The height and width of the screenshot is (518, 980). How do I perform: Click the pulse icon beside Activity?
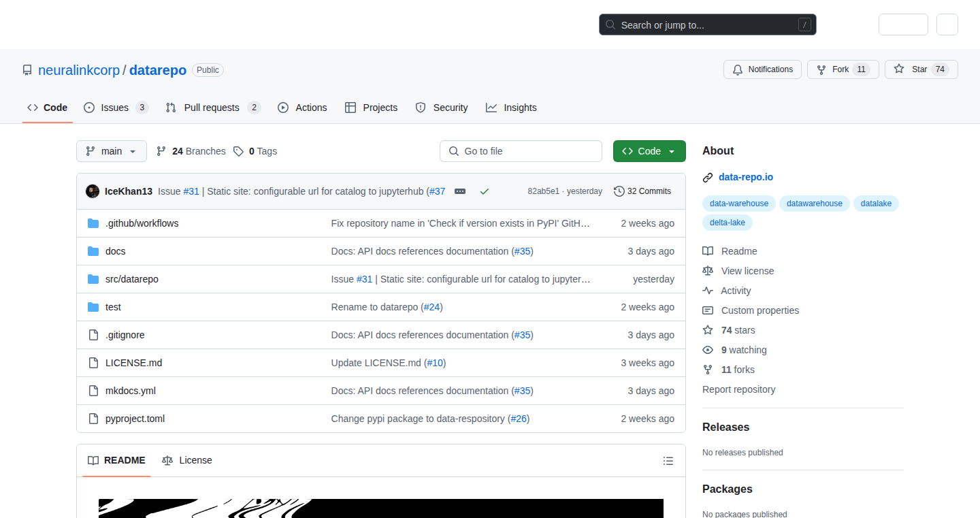pyautogui.click(x=708, y=291)
